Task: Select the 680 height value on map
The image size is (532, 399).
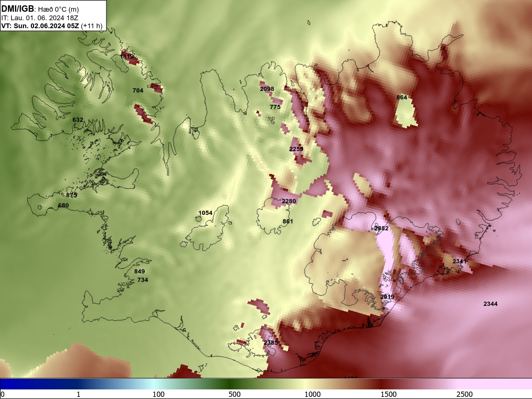Action: tap(63, 205)
